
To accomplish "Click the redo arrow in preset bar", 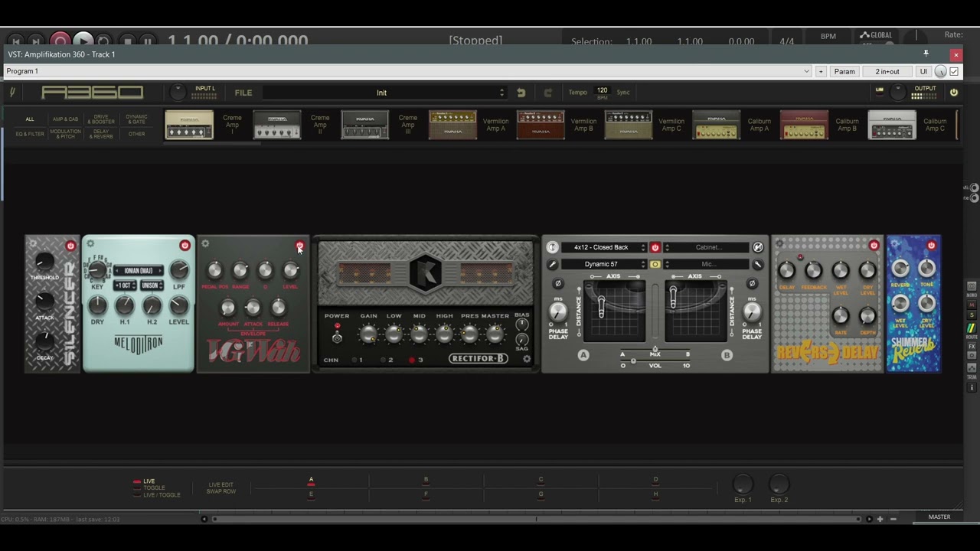I will pyautogui.click(x=547, y=93).
